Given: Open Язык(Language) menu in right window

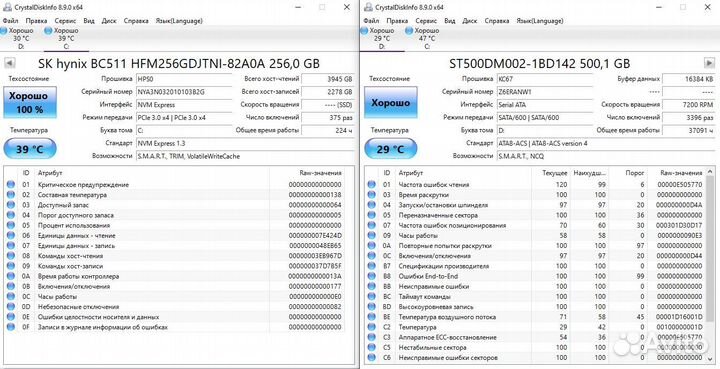Looking at the screenshot, I should [540, 21].
